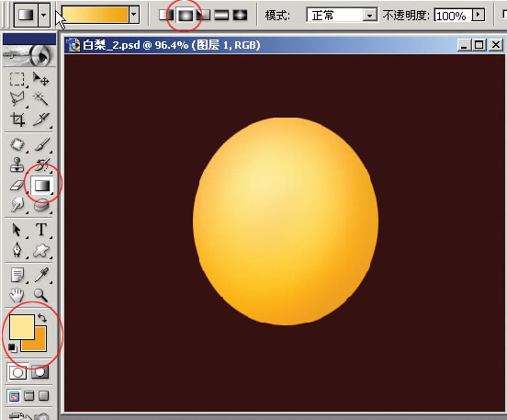The image size is (507, 420).
Task: Open the 不透明度 opacity slider arrow
Action: 479,15
